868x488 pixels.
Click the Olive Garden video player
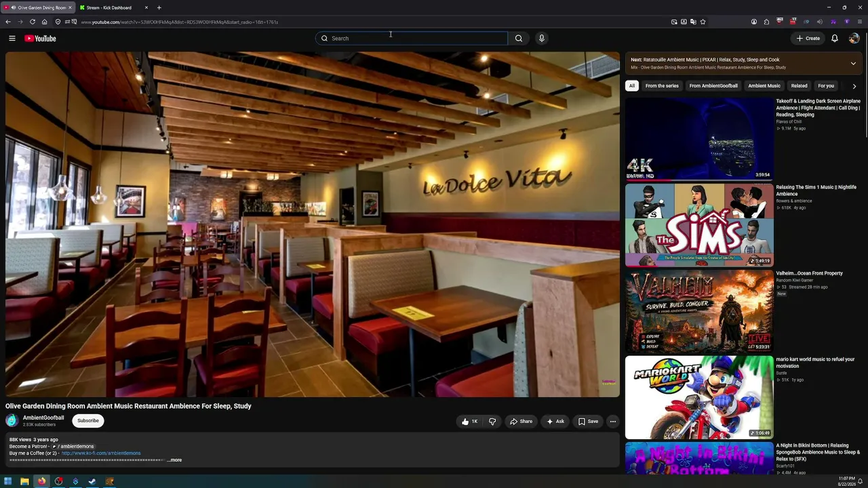pyautogui.click(x=313, y=224)
